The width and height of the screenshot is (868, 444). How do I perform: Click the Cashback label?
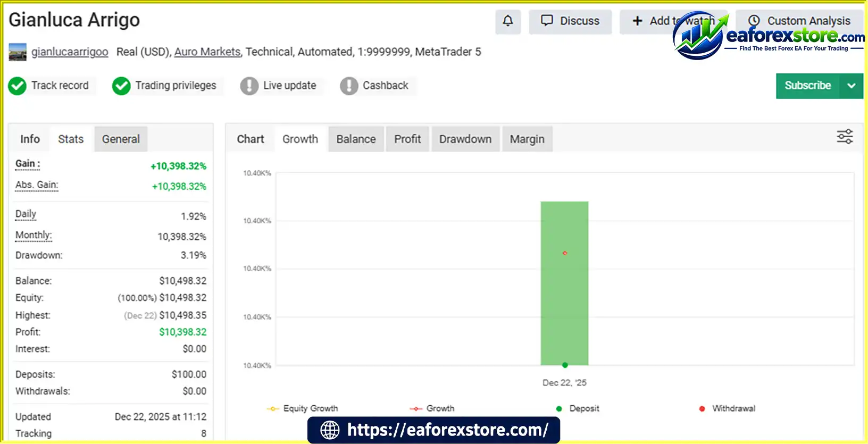tap(386, 86)
